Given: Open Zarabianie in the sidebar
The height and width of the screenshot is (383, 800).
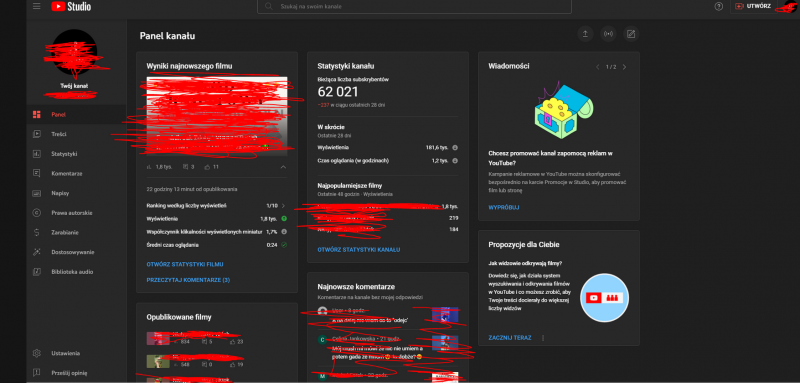Looking at the screenshot, I should pos(77,233).
